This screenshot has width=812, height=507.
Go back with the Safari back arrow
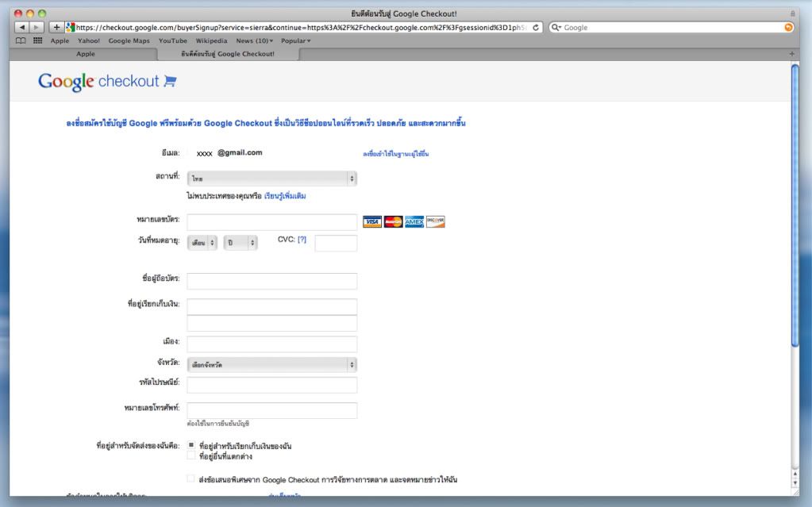(x=21, y=27)
